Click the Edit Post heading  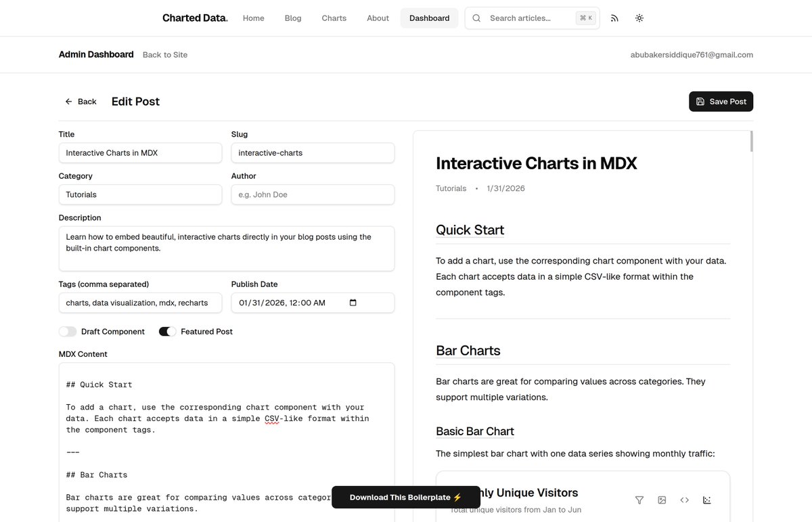[x=136, y=102]
